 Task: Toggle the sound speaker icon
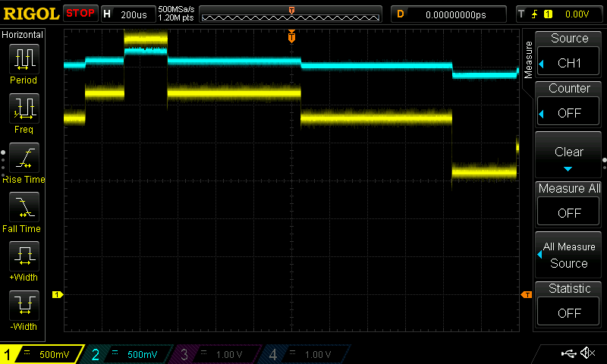click(x=587, y=353)
